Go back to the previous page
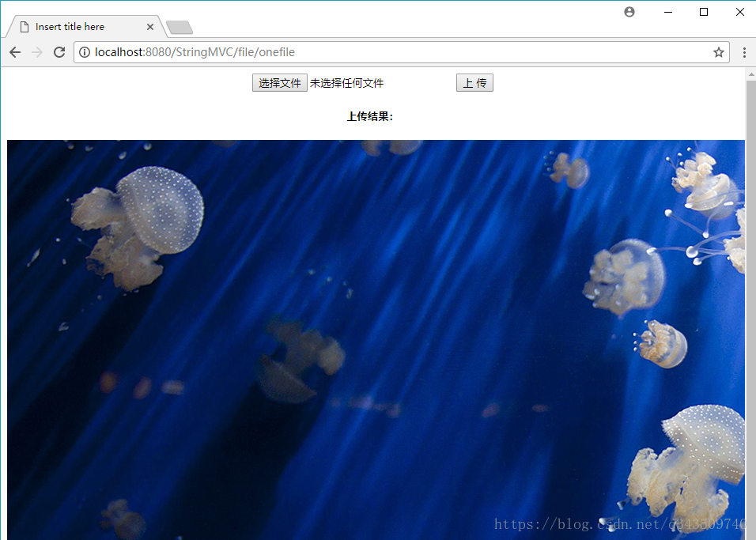 (x=15, y=52)
